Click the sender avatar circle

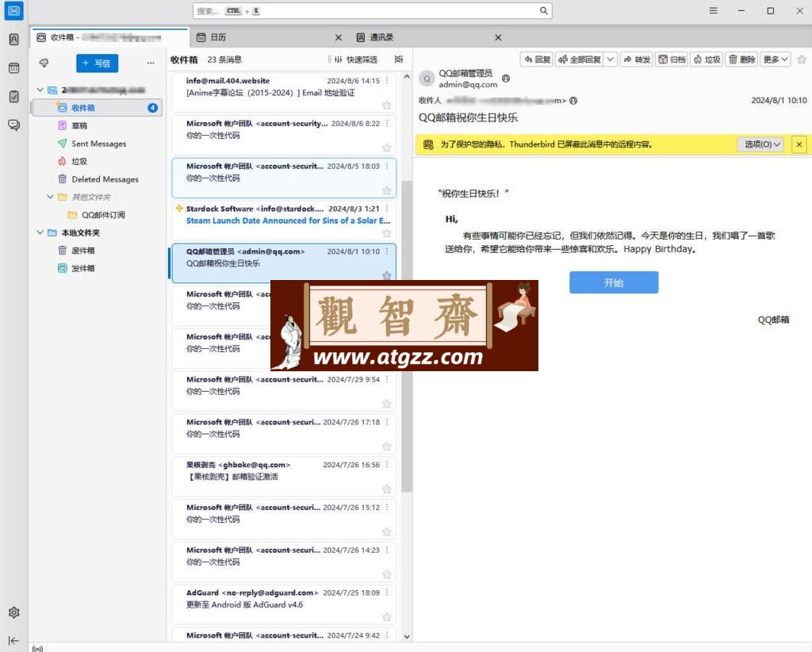(x=427, y=79)
